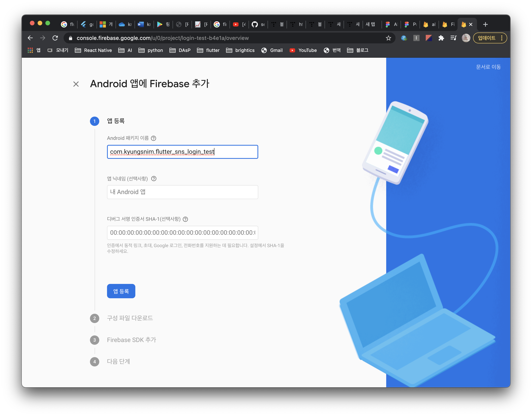532x416 pixels.
Task: Open the React Native bookmarks folder
Action: pyautogui.click(x=93, y=50)
